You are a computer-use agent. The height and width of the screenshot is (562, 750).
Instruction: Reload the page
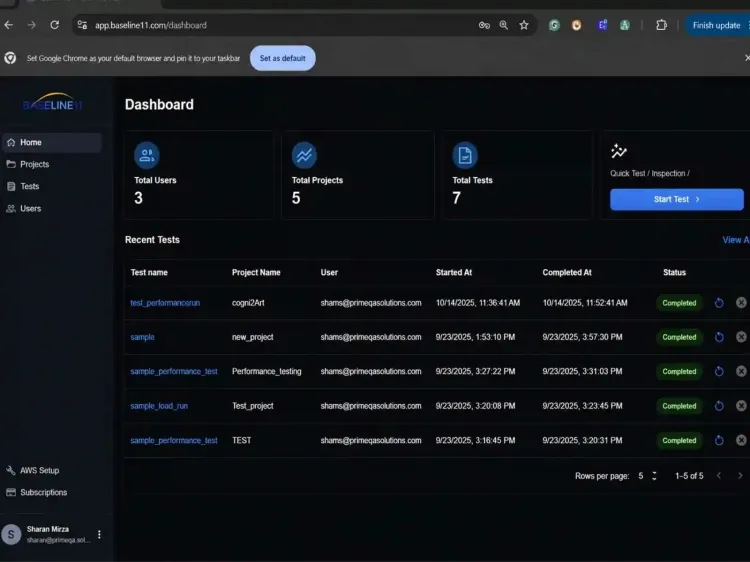tap(55, 25)
